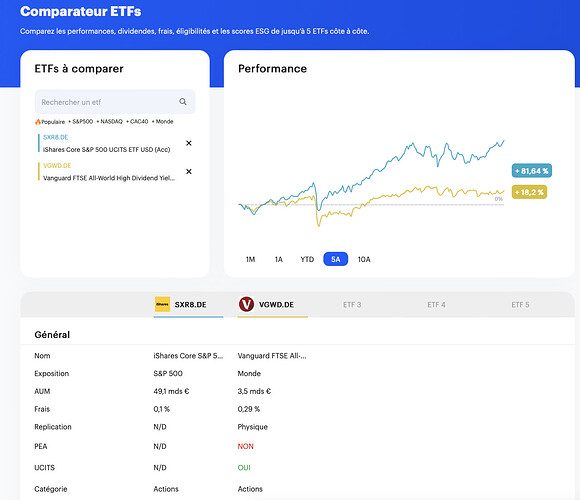Click the iShares logo next to SXR8.DE
Viewport: 580px width, 500px height.
[162, 304]
